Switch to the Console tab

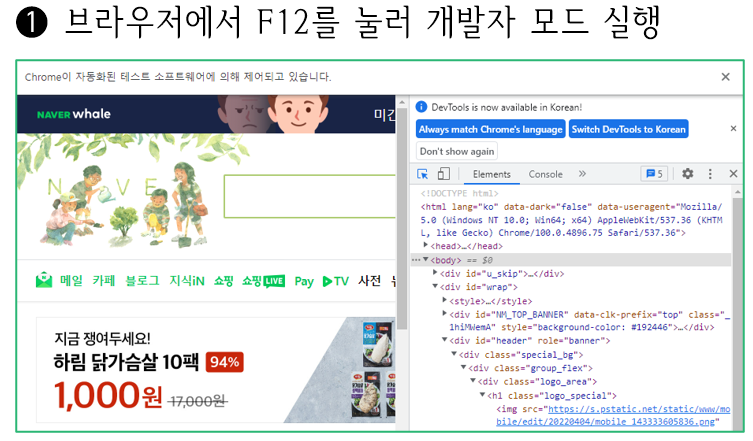[546, 174]
